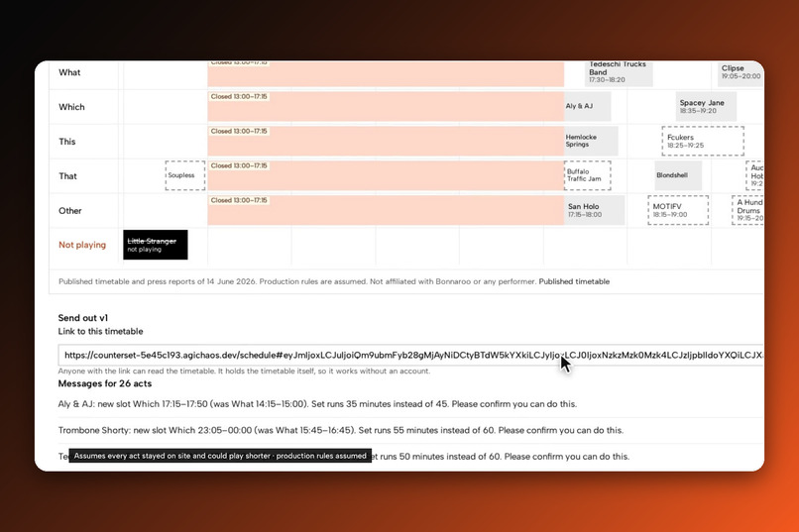Click the Which stage row label
The image size is (799, 532).
tap(71, 107)
